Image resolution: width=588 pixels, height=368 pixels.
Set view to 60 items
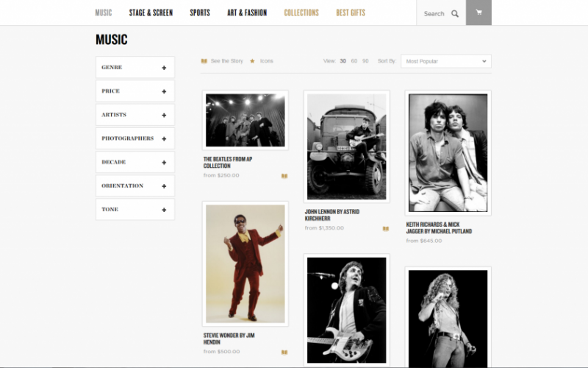[354, 61]
